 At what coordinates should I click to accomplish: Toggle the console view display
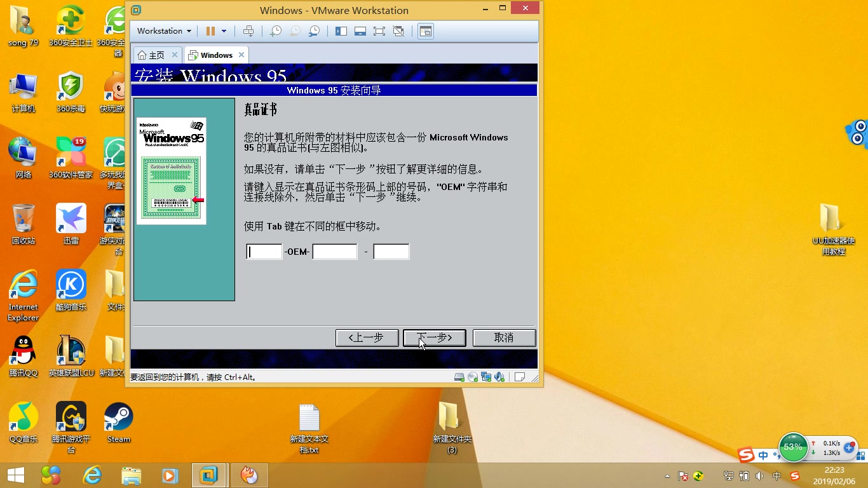(x=425, y=30)
